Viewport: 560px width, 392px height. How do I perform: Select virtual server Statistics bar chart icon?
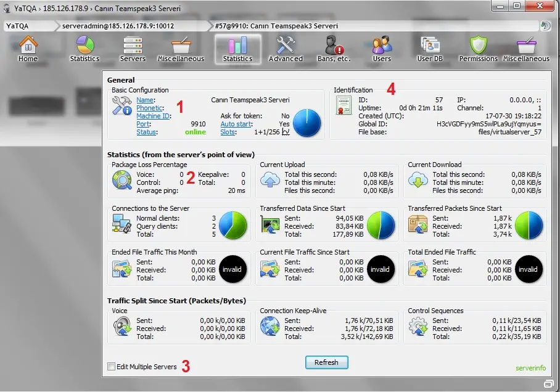(237, 49)
